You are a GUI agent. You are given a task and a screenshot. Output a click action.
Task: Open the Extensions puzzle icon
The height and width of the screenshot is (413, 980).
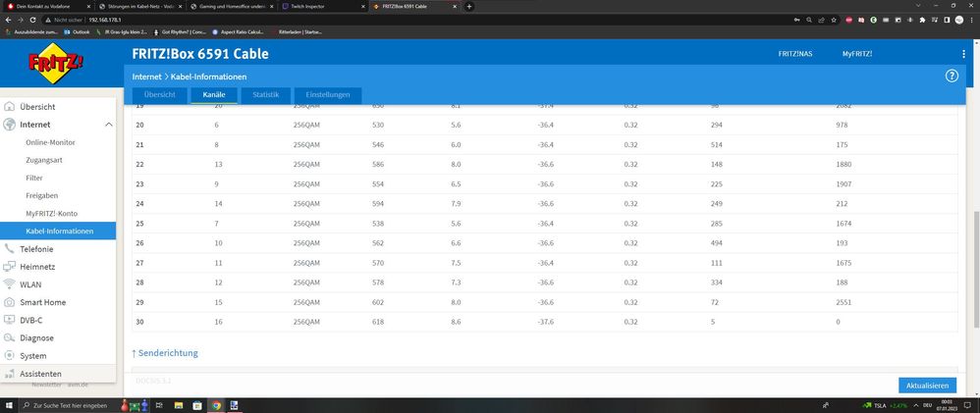coord(922,20)
